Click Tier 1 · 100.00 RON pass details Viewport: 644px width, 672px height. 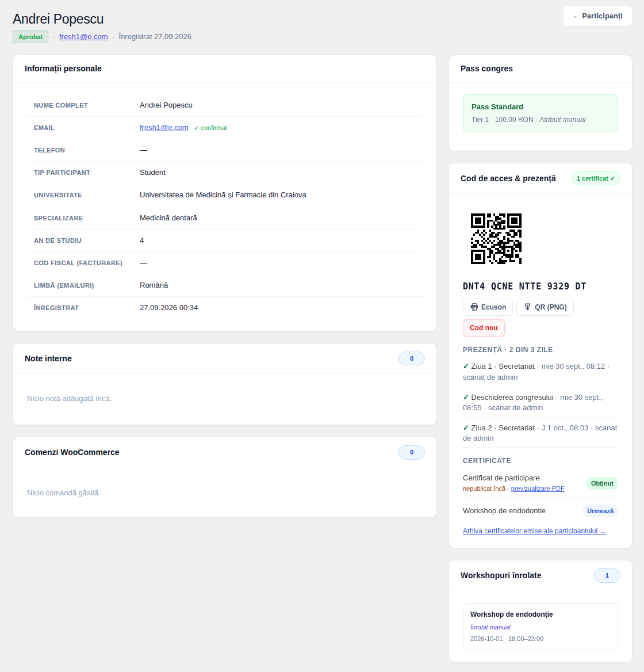click(503, 120)
